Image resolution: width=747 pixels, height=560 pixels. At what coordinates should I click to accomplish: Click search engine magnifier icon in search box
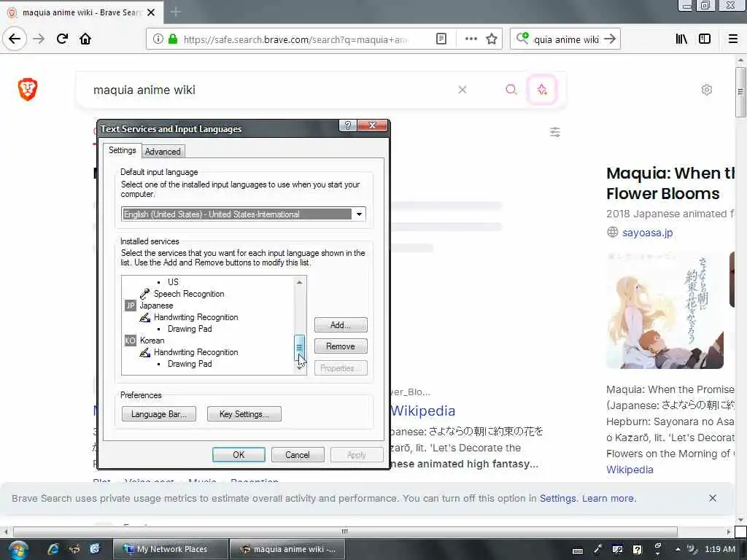(522, 38)
